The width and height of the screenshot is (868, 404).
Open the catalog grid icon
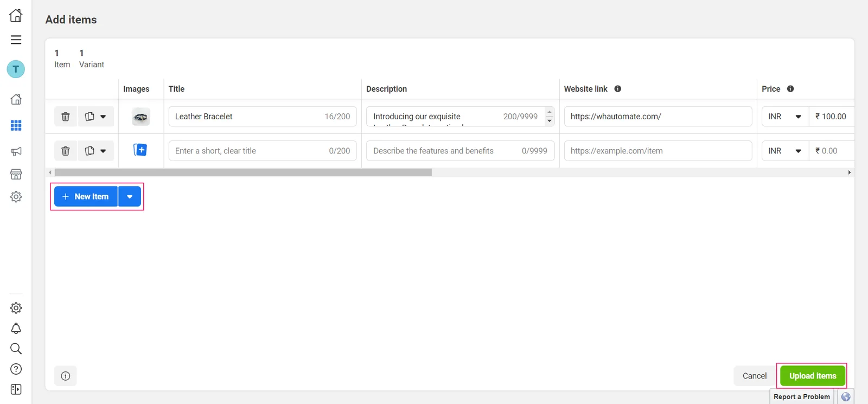16,125
